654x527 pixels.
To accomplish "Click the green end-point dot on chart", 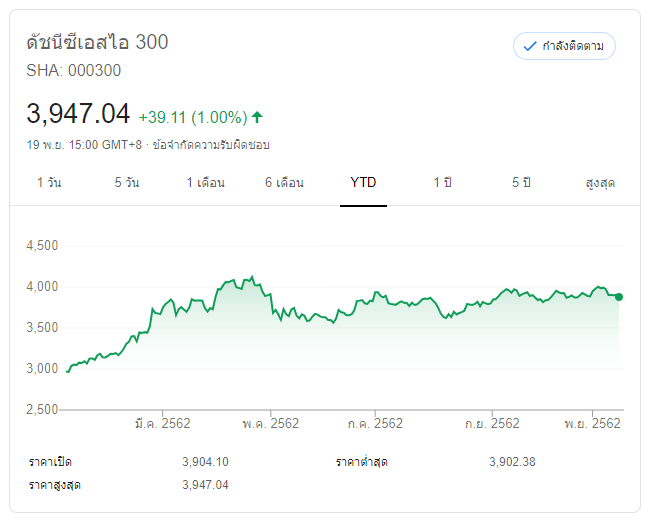I will (x=619, y=296).
